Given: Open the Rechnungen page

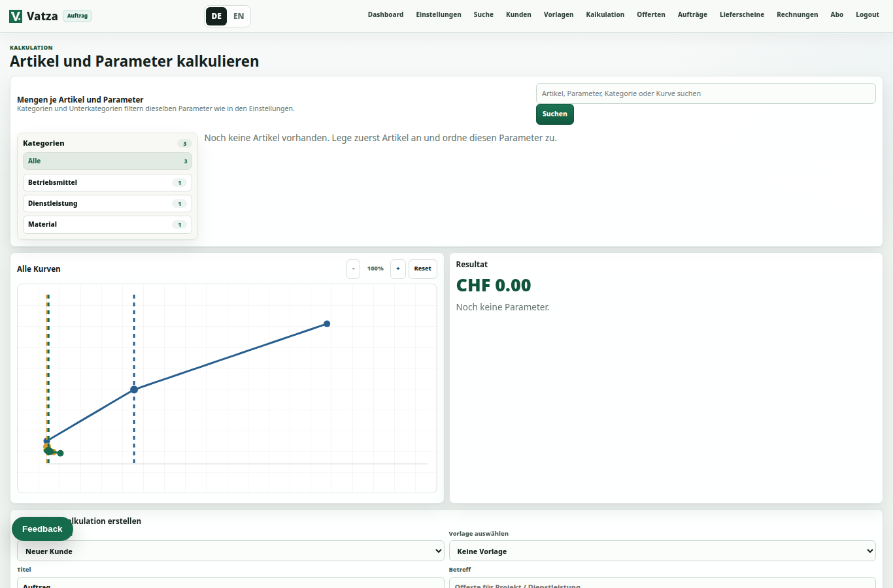Looking at the screenshot, I should tap(798, 14).
